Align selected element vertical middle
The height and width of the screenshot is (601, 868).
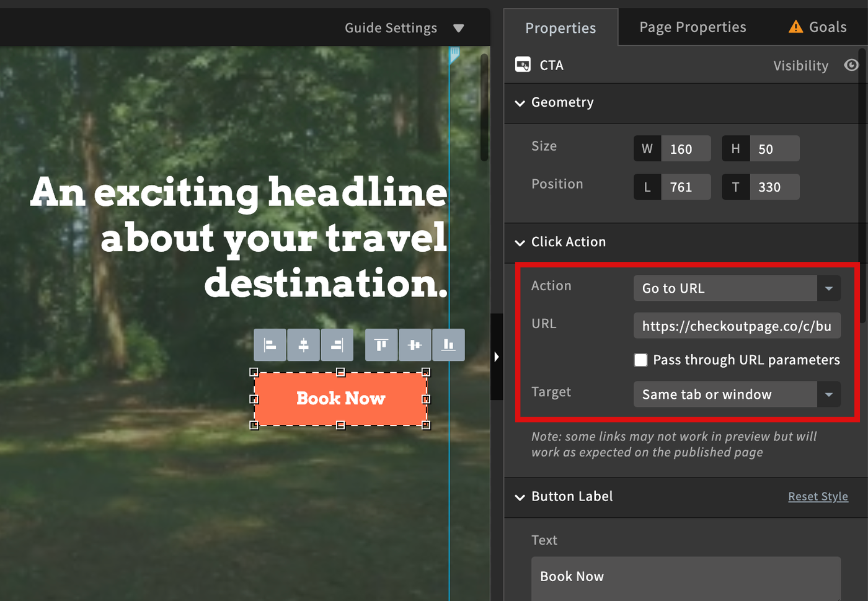coord(415,345)
